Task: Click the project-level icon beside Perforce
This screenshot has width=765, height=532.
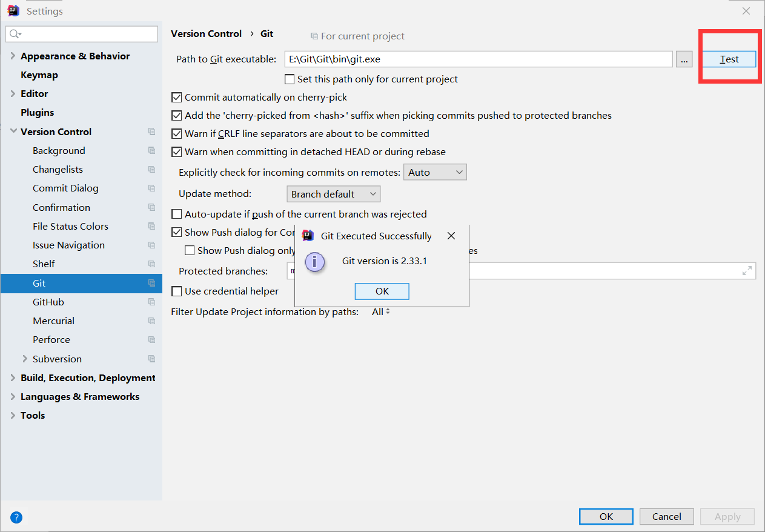Action: [151, 340]
